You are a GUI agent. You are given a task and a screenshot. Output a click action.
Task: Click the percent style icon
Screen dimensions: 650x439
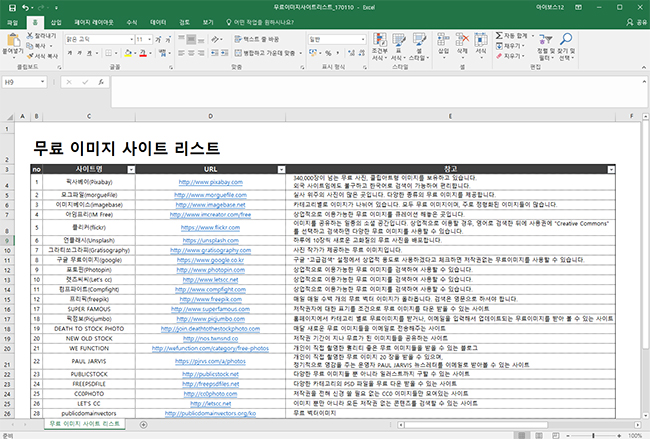[x=328, y=53]
